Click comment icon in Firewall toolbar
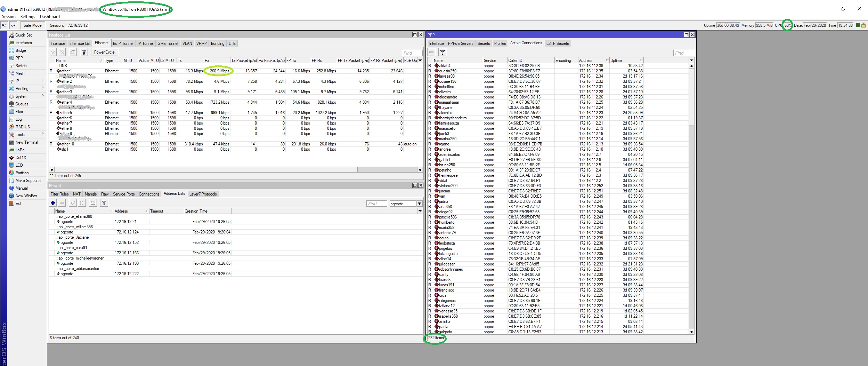This screenshot has height=366, width=868. click(93, 203)
